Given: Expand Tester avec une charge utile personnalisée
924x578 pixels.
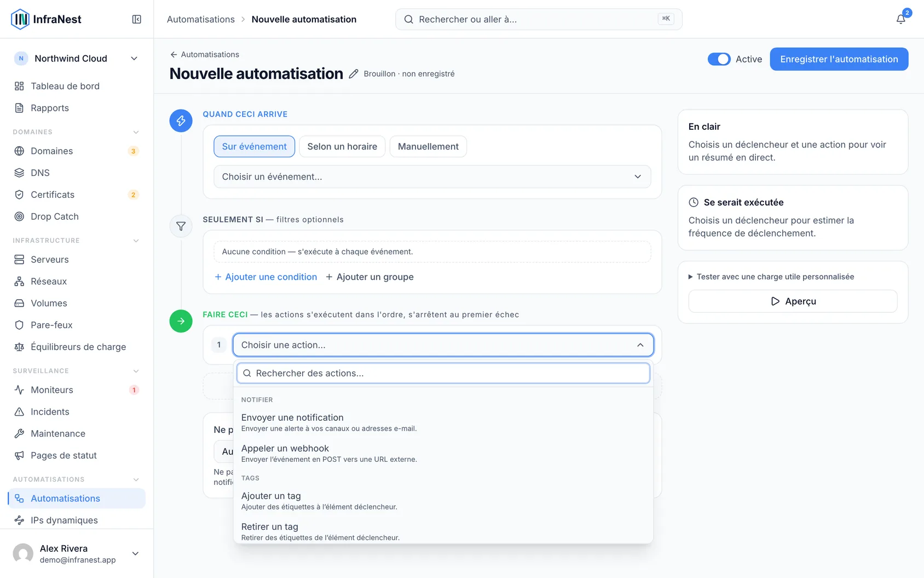Looking at the screenshot, I should click(x=771, y=277).
